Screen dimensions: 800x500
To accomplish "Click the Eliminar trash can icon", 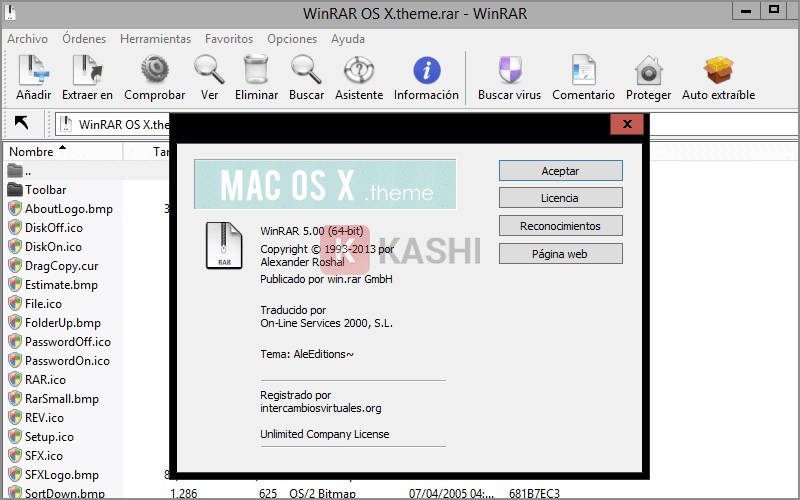I will point(256,69).
